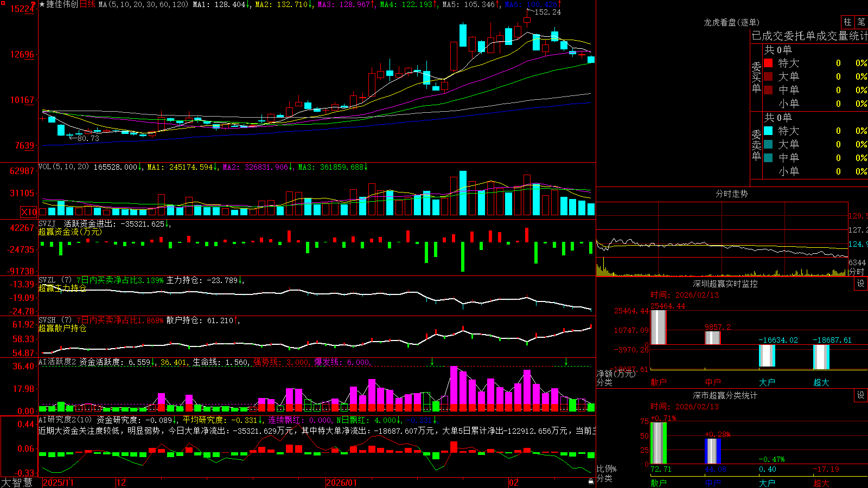The width and height of the screenshot is (868, 488).
Task: Click the 深市超赢分类统计 panel title
Action: pos(725,395)
